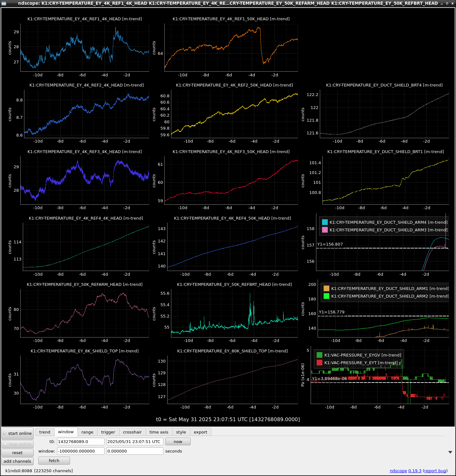Click the EY_4K_REF1_50K_HEAD plot title

[x=231, y=19]
